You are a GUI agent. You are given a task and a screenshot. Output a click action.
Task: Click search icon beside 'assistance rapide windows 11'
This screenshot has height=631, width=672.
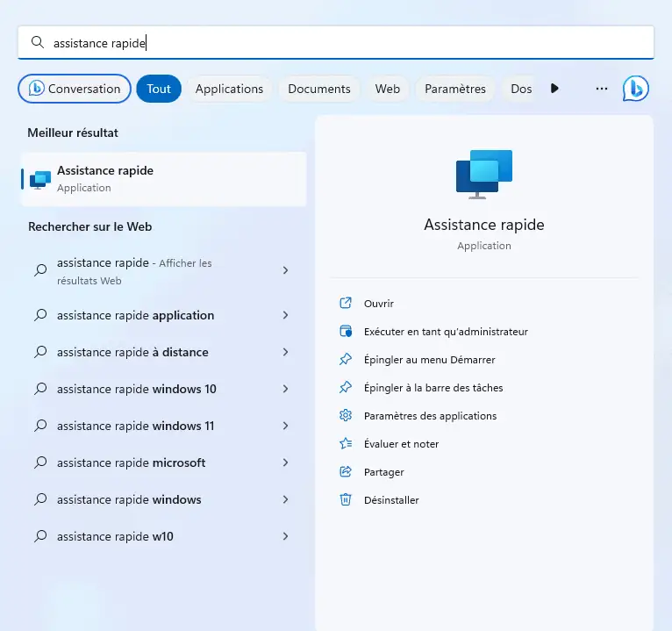(40, 426)
